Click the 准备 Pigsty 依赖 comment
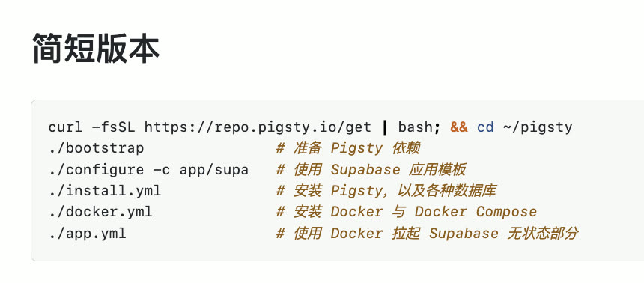 click(348, 148)
